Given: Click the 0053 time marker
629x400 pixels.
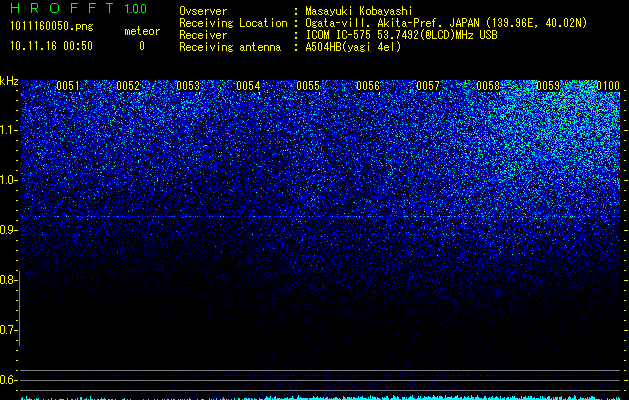Looking at the screenshot, I should [x=188, y=86].
